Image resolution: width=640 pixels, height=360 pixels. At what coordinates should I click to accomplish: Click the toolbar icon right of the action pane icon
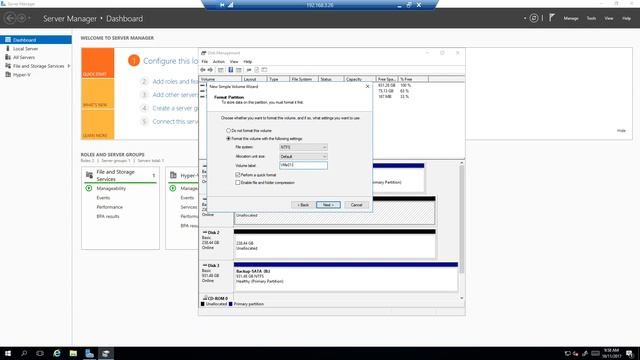(x=249, y=70)
